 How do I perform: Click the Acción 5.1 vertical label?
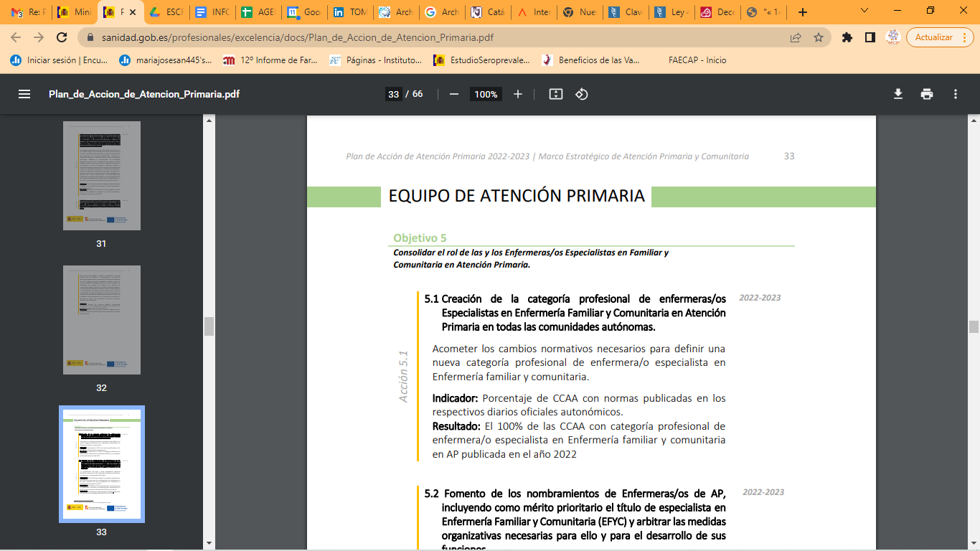click(x=403, y=377)
